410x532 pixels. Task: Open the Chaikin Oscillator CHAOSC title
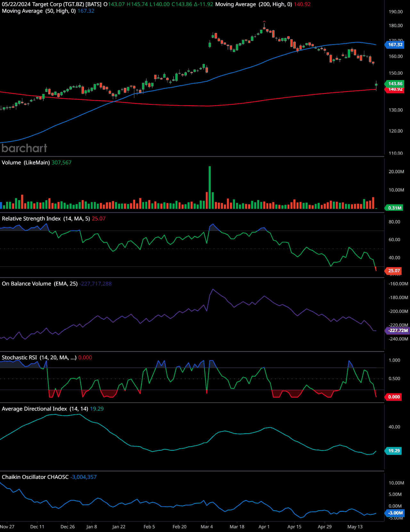(35, 477)
